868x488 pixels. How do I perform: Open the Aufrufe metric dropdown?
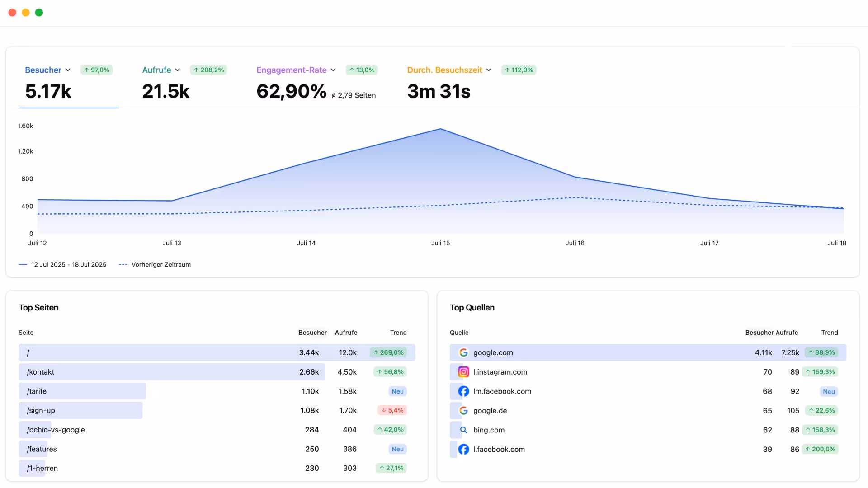pos(177,70)
